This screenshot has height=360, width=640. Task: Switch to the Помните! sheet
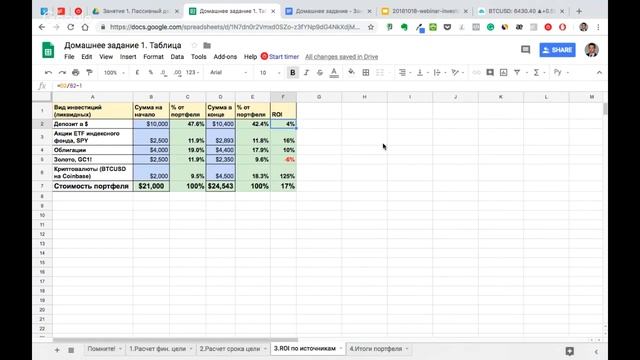[104, 349]
